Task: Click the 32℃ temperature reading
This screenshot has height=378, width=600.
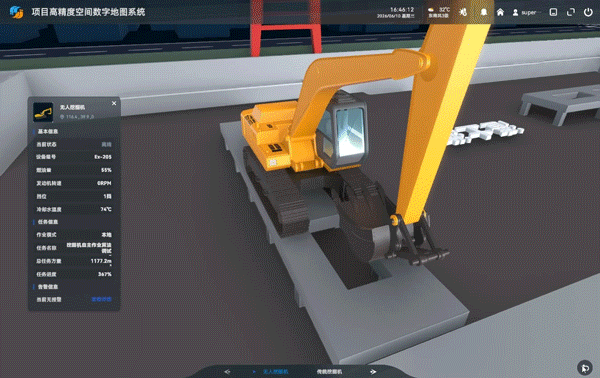Action: pyautogui.click(x=445, y=10)
